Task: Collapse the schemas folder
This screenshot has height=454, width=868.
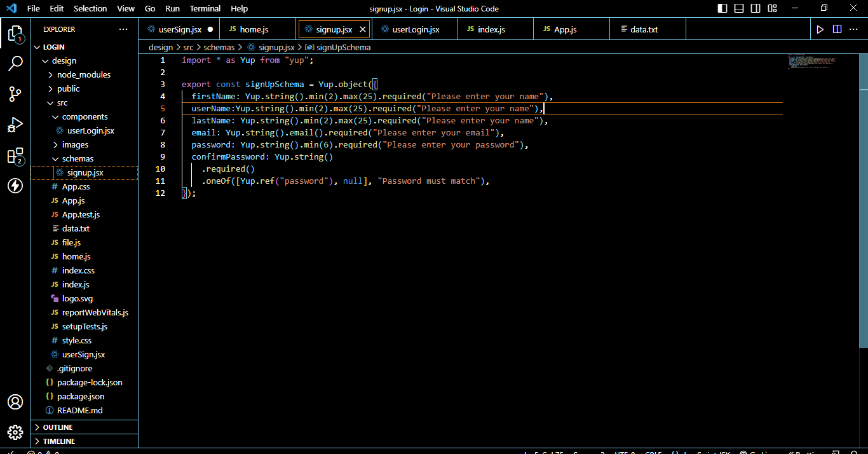Action: (x=84, y=159)
